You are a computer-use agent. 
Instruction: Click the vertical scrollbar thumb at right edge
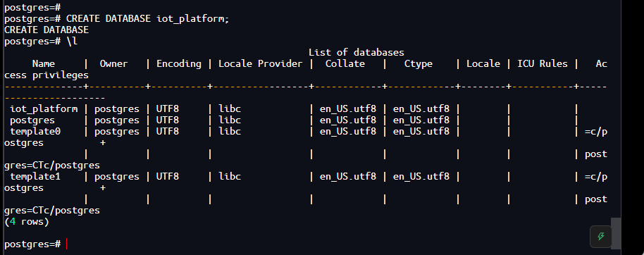pos(616,233)
